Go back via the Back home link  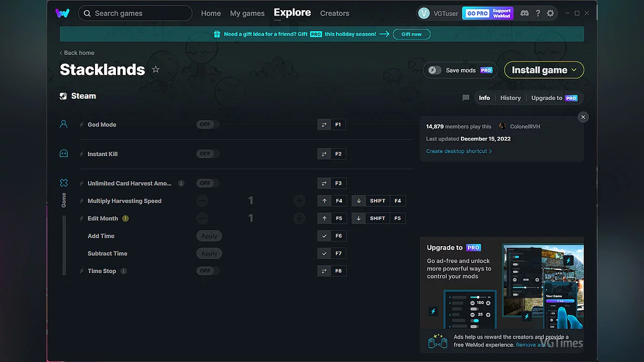click(77, 53)
